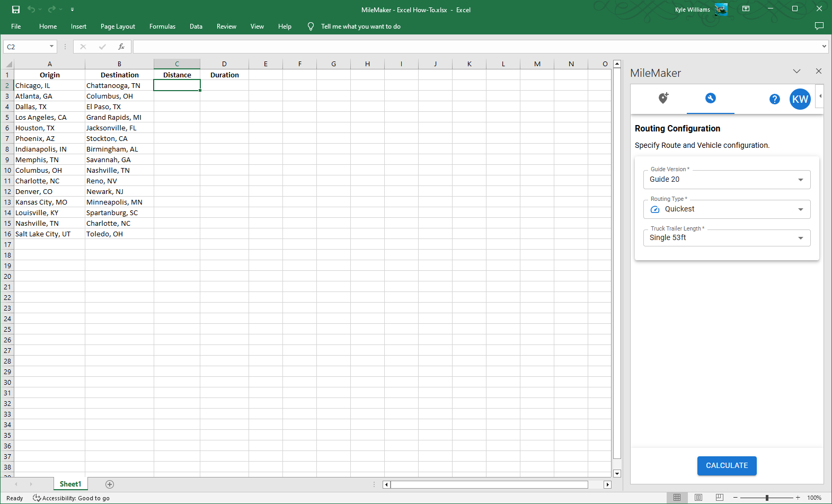Click the Insert Function fx icon
Screen dimensions: 832x504
coord(121,47)
